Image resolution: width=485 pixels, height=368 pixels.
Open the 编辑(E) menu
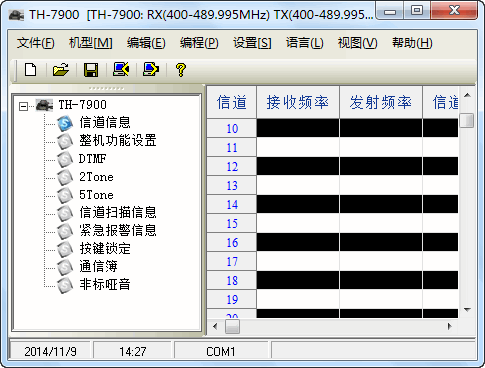pos(146,43)
